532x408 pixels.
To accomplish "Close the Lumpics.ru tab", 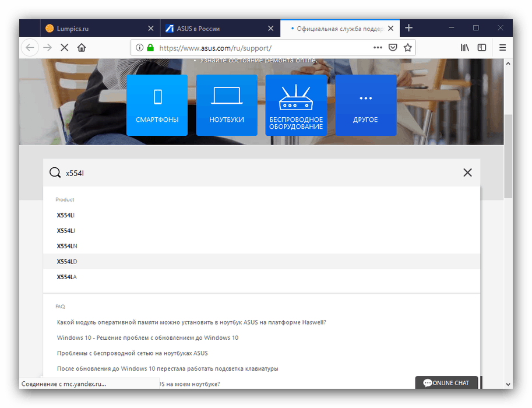I will point(151,29).
